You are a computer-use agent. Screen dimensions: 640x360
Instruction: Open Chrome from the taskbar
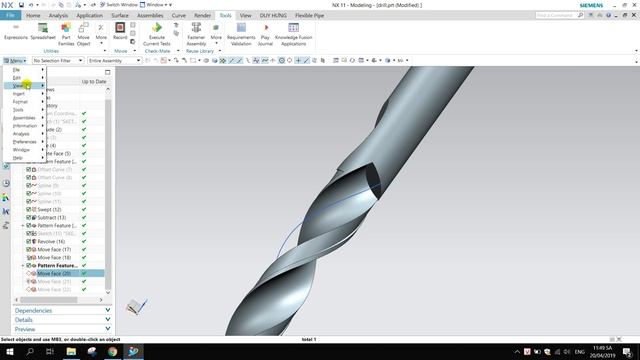(x=112, y=351)
